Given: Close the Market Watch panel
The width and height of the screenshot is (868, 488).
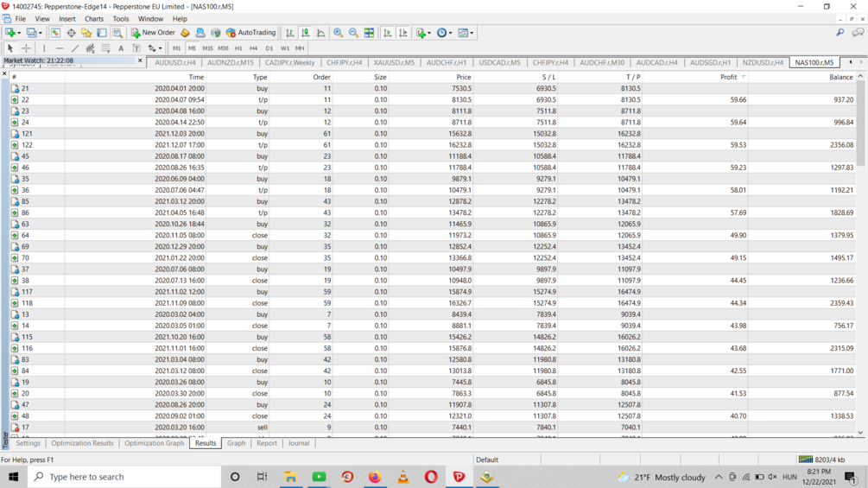Looking at the screenshot, I should tap(140, 60).
